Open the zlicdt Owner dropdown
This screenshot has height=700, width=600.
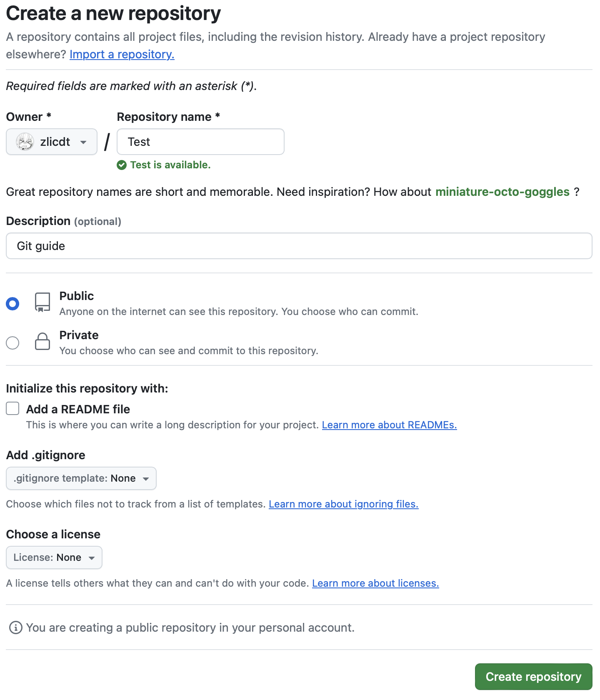tap(52, 142)
